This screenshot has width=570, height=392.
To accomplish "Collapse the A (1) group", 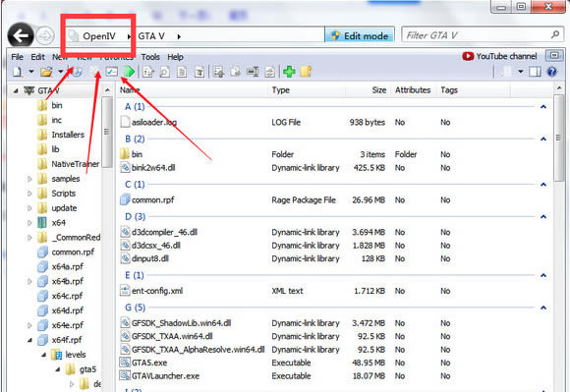I will tap(543, 107).
